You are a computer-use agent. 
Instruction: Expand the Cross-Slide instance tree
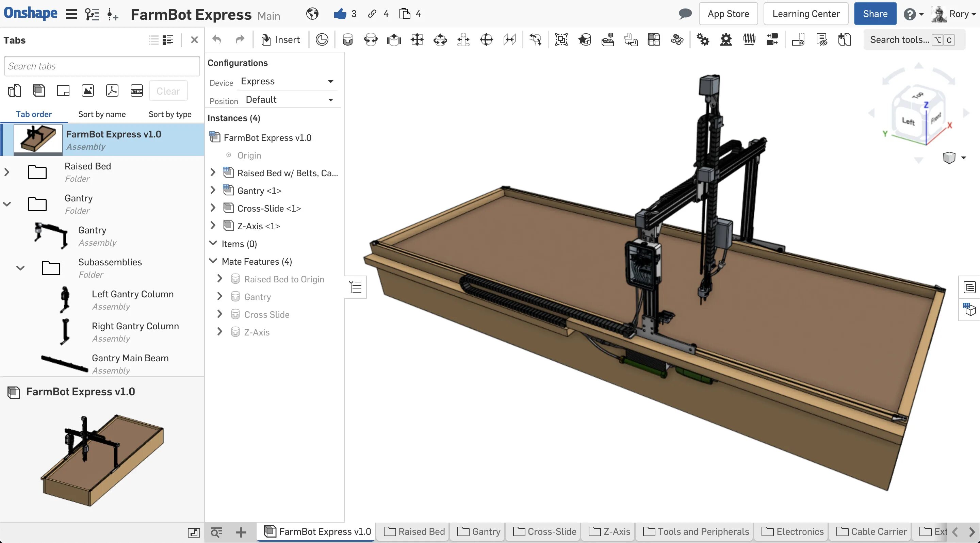click(x=213, y=208)
